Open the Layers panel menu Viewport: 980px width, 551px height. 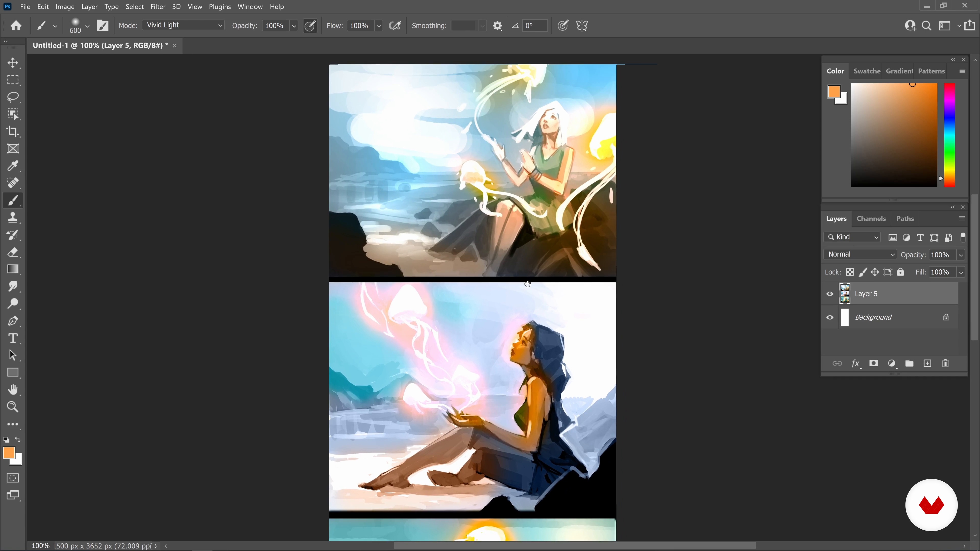pyautogui.click(x=962, y=219)
